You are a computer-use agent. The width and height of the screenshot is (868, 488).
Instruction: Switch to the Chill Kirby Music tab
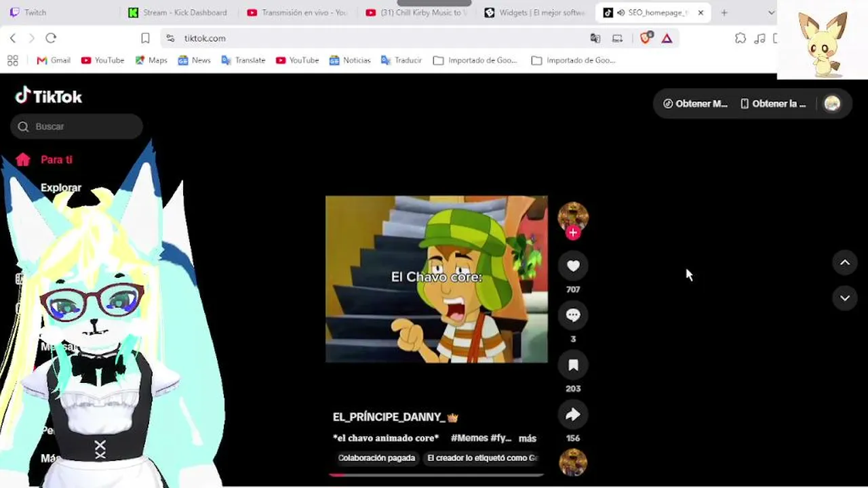(416, 12)
